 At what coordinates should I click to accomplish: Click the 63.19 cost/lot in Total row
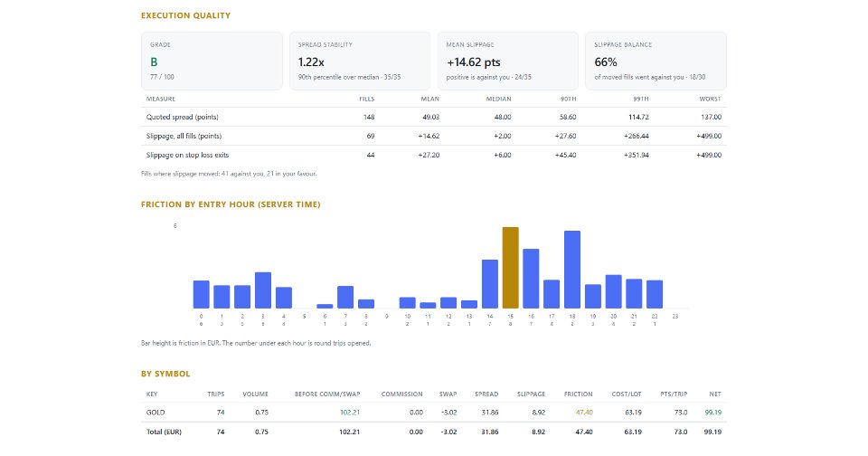tap(633, 432)
